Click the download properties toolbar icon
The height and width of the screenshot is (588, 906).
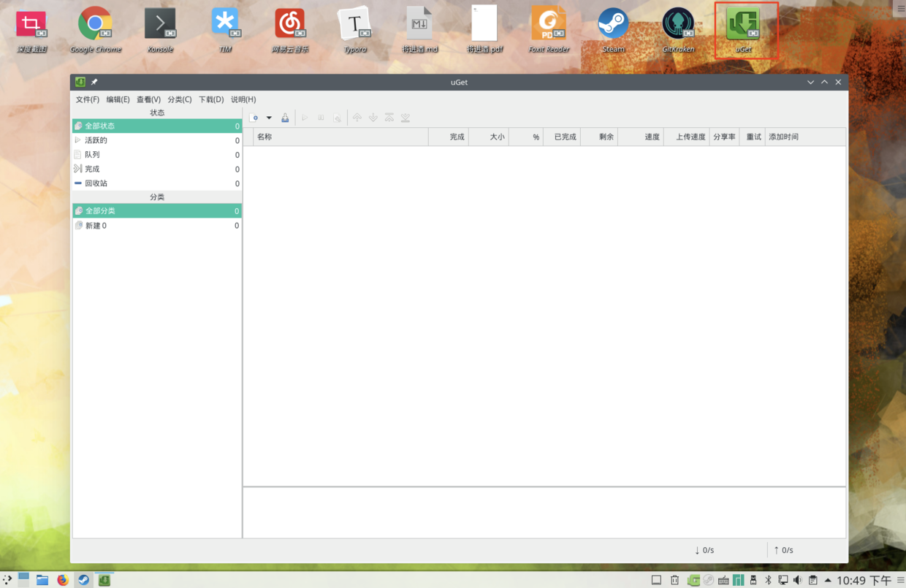(x=337, y=118)
